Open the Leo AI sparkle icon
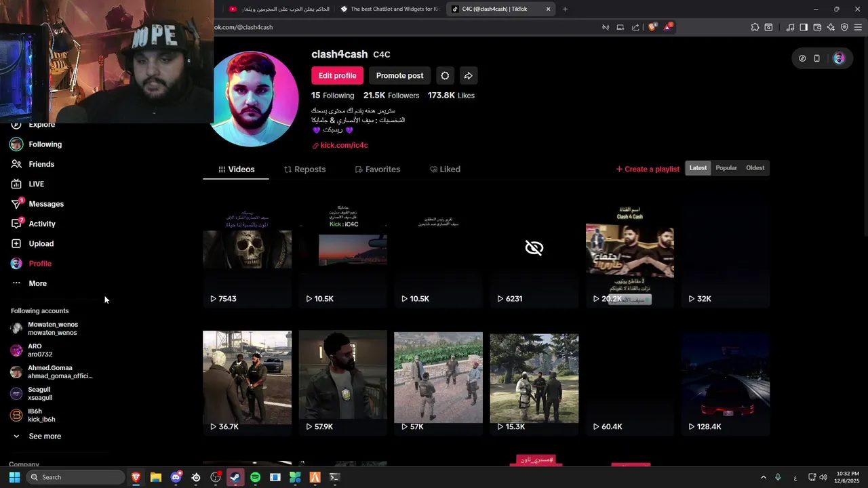Viewport: 868px width, 488px height. pyautogui.click(x=831, y=27)
